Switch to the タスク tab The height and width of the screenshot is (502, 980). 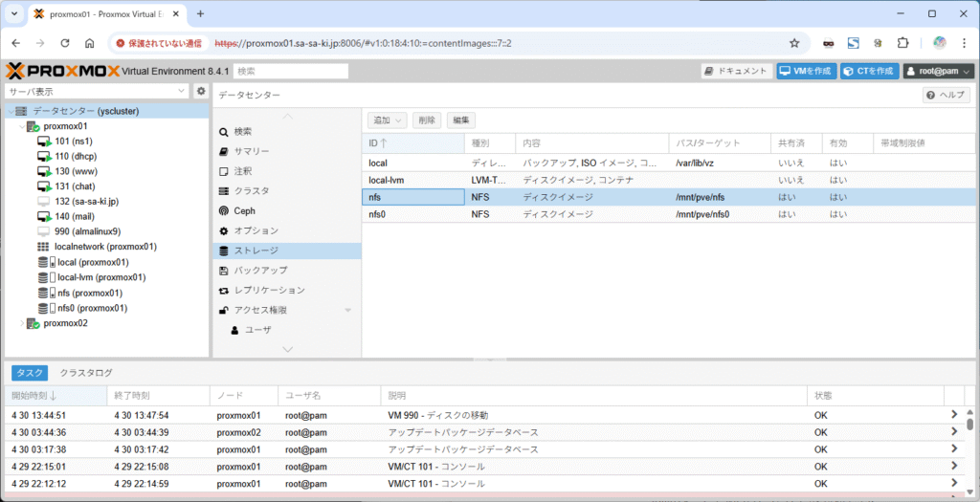point(30,373)
